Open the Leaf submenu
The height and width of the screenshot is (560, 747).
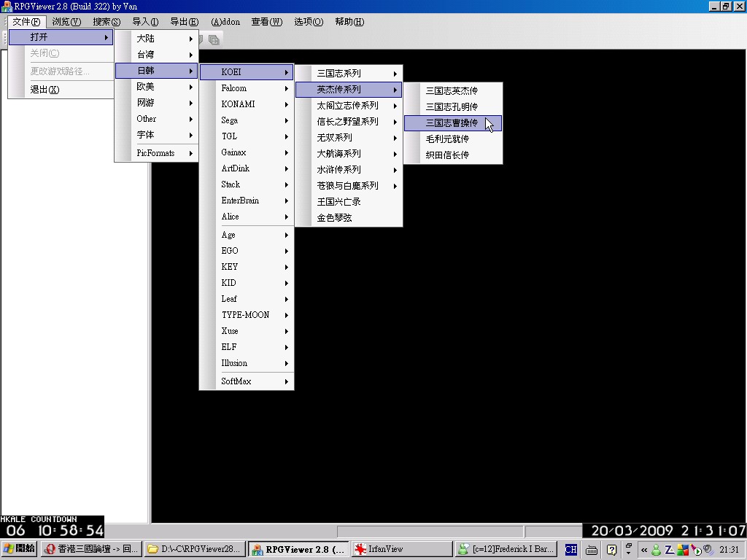coord(247,299)
